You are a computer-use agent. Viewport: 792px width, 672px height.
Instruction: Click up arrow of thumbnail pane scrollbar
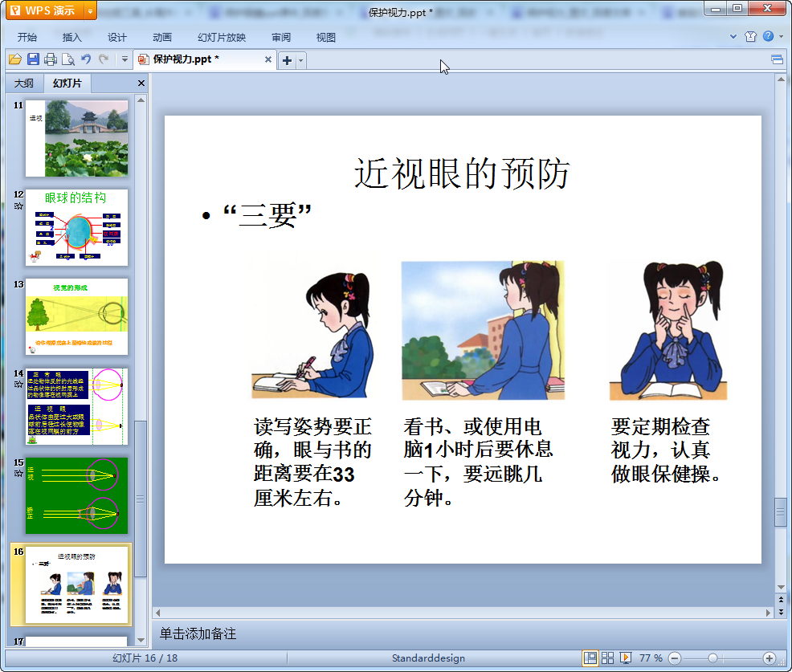(x=141, y=100)
